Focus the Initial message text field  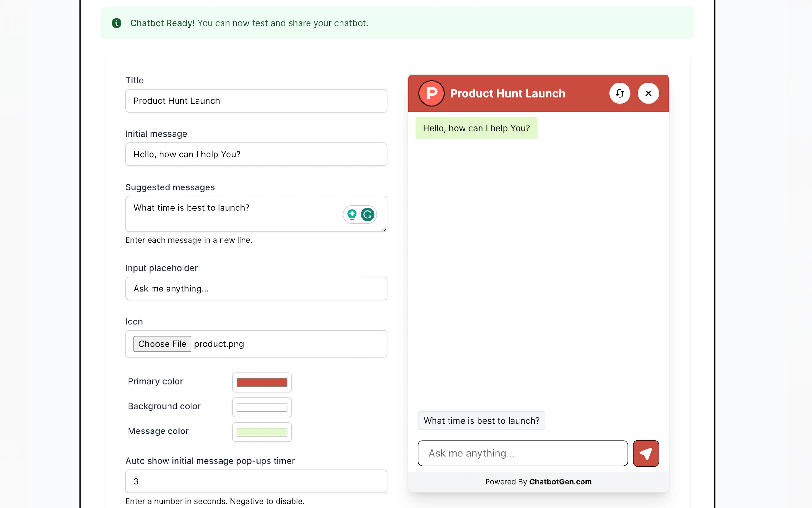coord(256,154)
